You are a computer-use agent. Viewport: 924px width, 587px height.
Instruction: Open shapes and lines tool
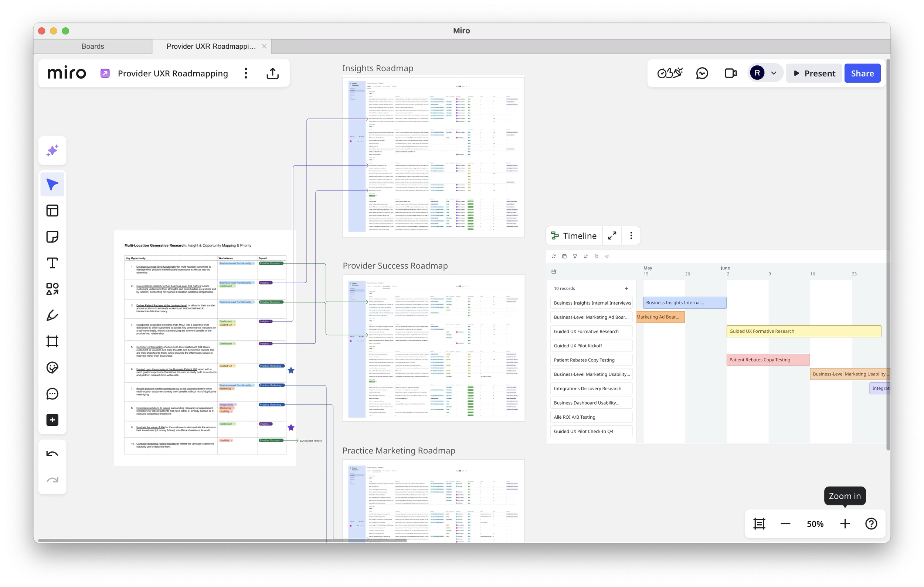point(52,289)
